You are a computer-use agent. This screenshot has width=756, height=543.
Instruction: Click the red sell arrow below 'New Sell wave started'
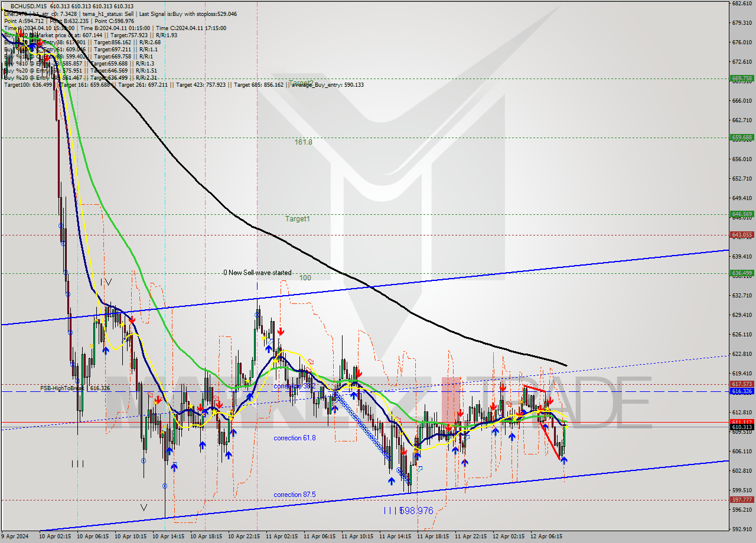(x=281, y=331)
